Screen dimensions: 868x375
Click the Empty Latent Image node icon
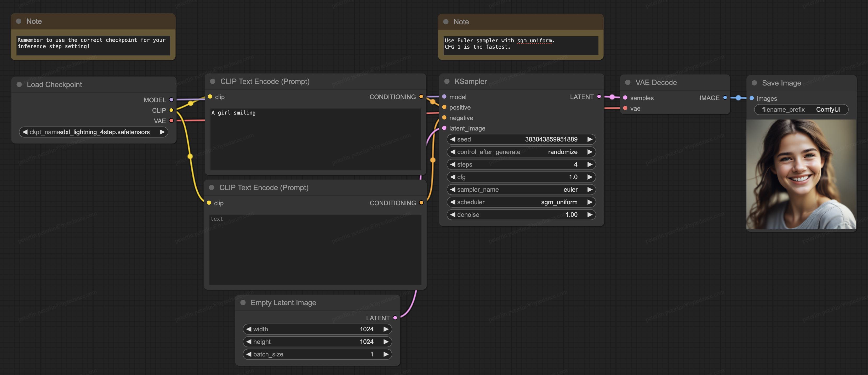click(244, 303)
